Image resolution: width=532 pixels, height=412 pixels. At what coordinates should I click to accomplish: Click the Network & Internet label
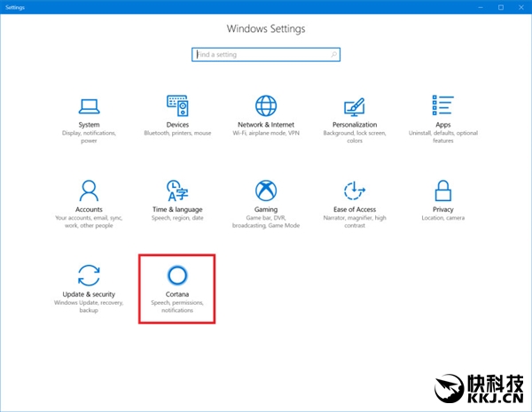click(x=266, y=125)
